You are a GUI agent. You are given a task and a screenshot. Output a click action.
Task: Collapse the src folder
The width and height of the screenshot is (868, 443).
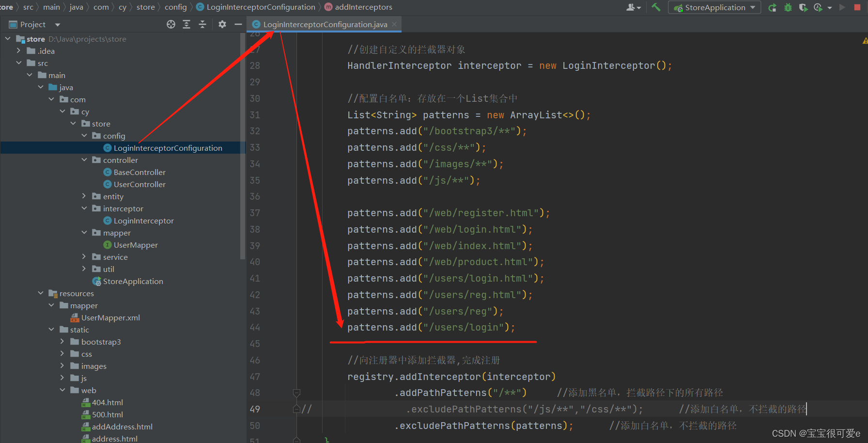click(x=18, y=63)
